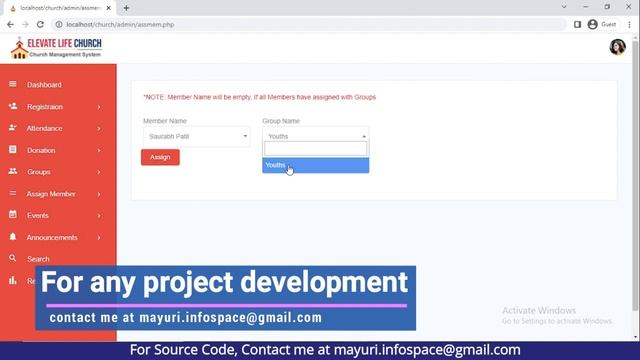Image resolution: width=640 pixels, height=360 pixels.
Task: Click the browser address bar URL
Action: pos(120,24)
